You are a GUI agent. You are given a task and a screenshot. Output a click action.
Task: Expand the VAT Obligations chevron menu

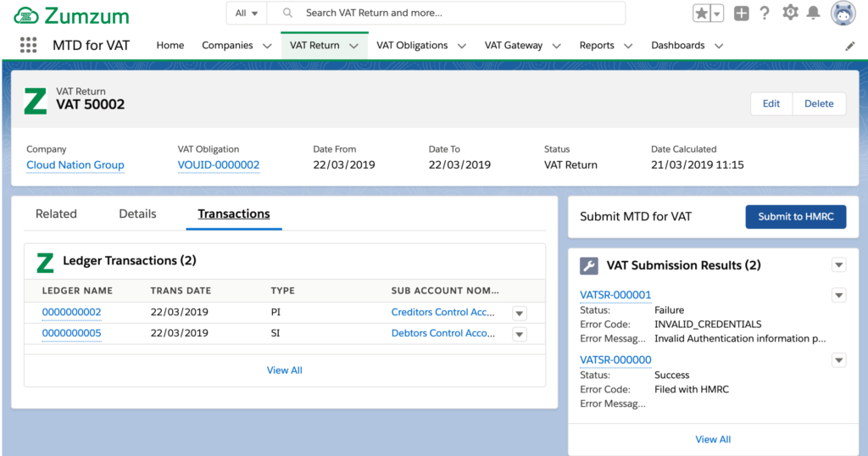(462, 46)
